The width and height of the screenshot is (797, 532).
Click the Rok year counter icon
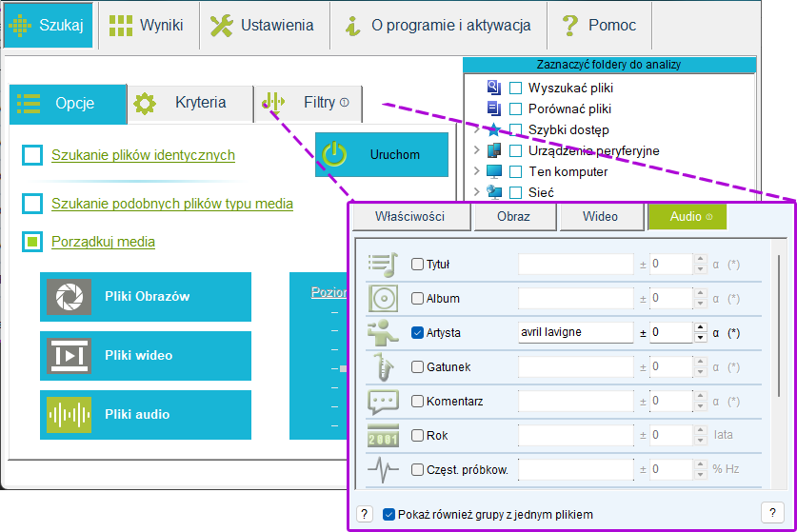click(x=383, y=436)
